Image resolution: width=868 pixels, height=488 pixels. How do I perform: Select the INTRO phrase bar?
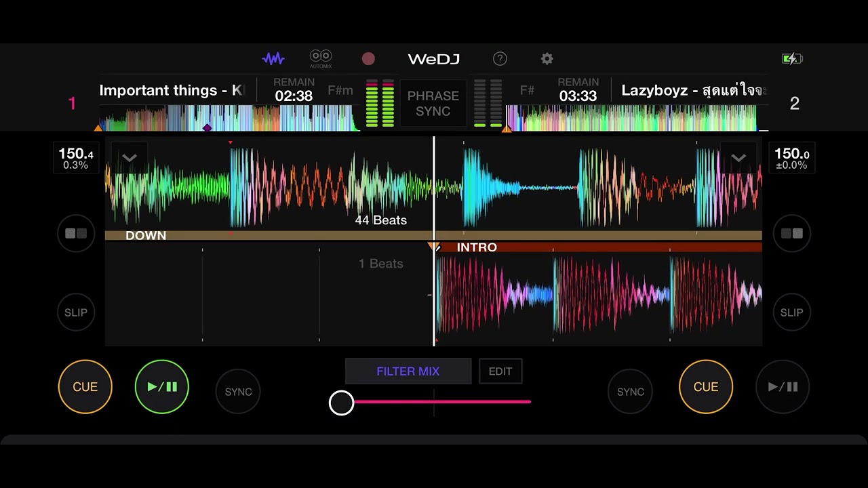tap(599, 247)
